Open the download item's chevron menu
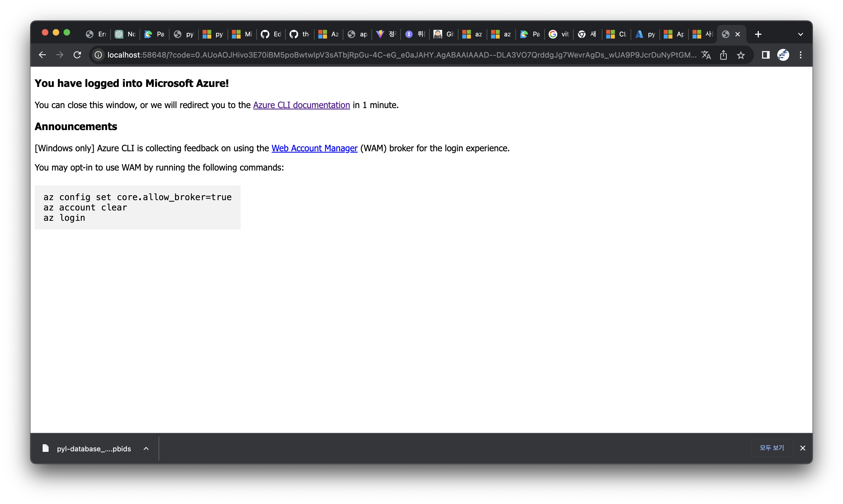Viewport: 843px width, 504px height. [x=146, y=448]
